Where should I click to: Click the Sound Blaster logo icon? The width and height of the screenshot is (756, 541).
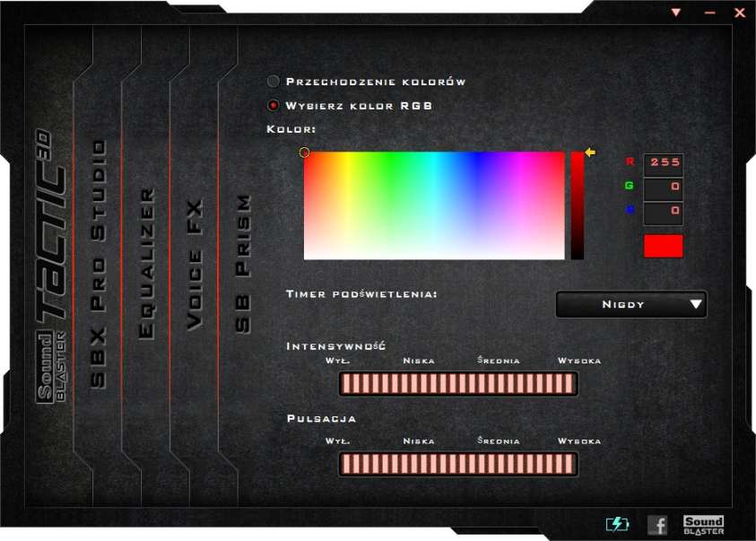[703, 525]
